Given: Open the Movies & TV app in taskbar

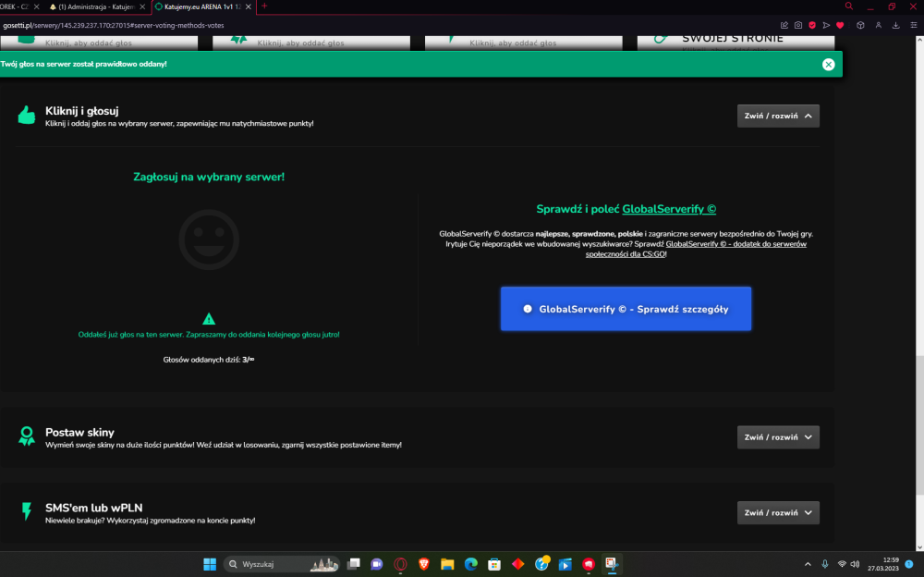Looking at the screenshot, I should coord(565,564).
